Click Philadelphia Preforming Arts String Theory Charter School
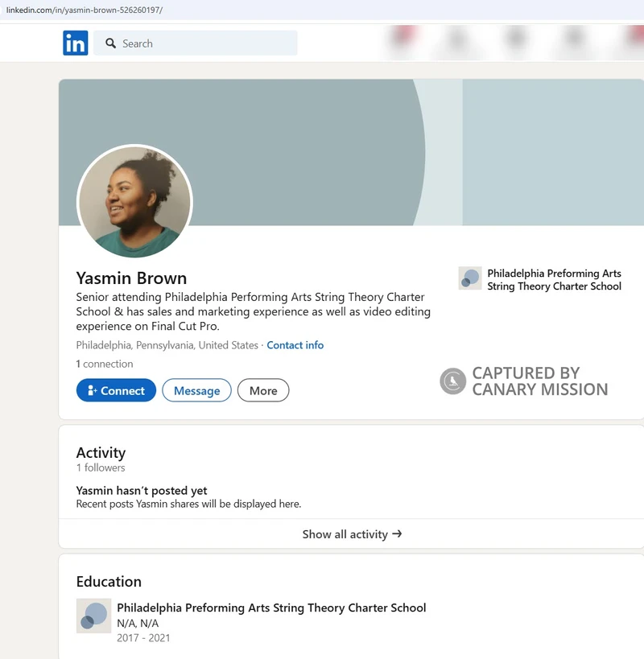This screenshot has width=644, height=659. coord(554,278)
